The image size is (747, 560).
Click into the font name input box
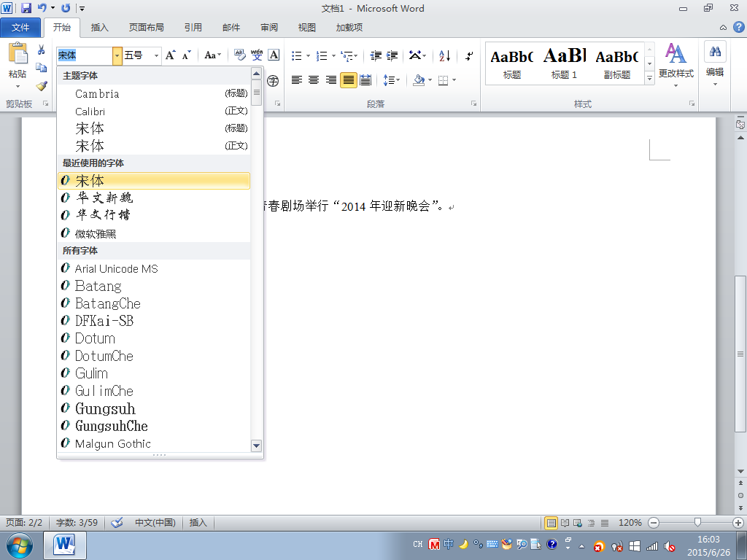(x=85, y=55)
